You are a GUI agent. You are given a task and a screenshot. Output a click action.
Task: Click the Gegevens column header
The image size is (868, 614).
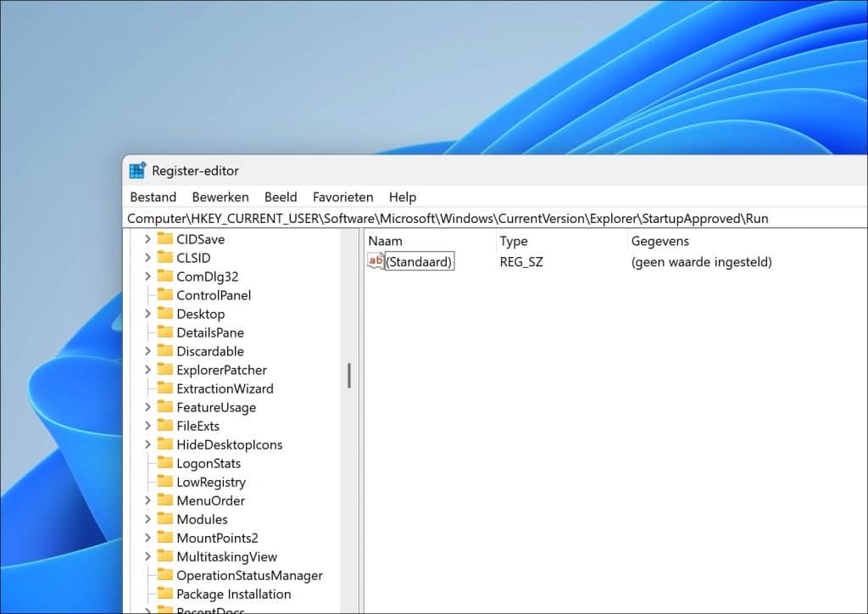coord(659,242)
